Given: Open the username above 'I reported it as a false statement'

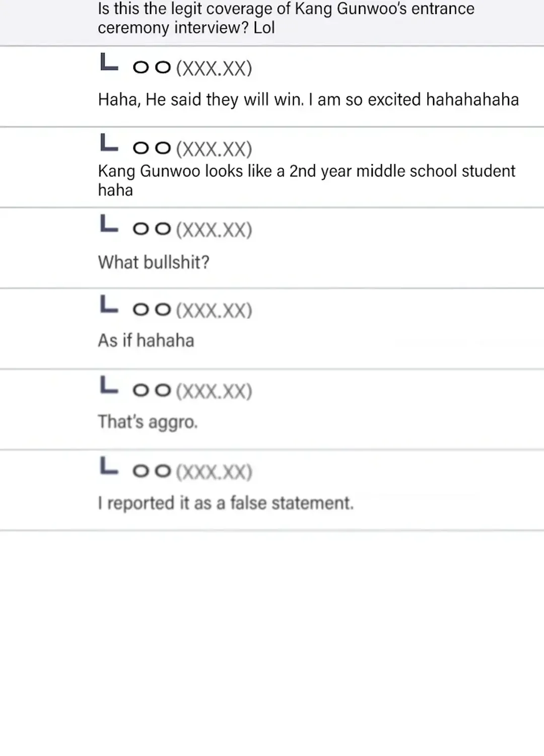Looking at the screenshot, I should (x=192, y=472).
